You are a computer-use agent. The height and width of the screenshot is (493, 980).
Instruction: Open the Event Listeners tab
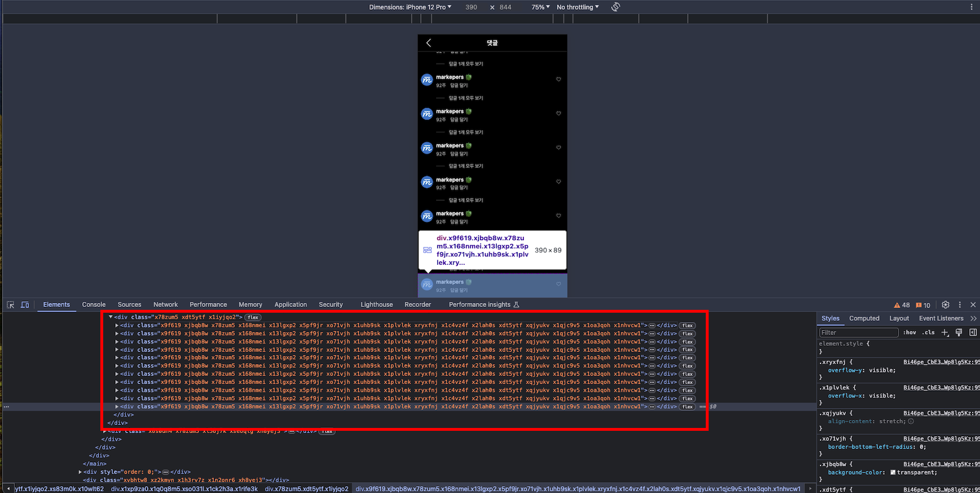(x=941, y=318)
